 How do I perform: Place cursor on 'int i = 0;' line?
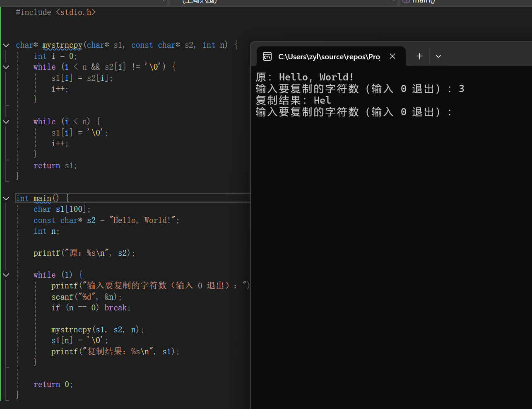[55, 56]
